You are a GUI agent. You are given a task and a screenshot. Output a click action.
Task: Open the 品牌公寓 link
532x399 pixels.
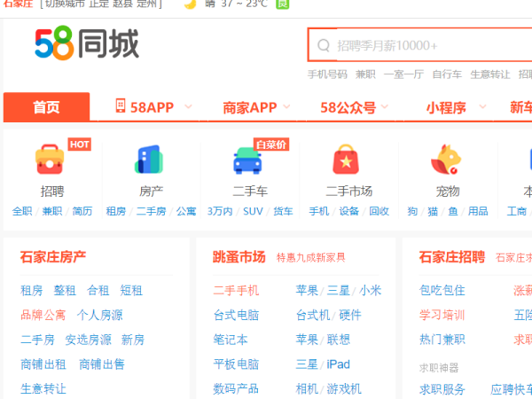(43, 315)
